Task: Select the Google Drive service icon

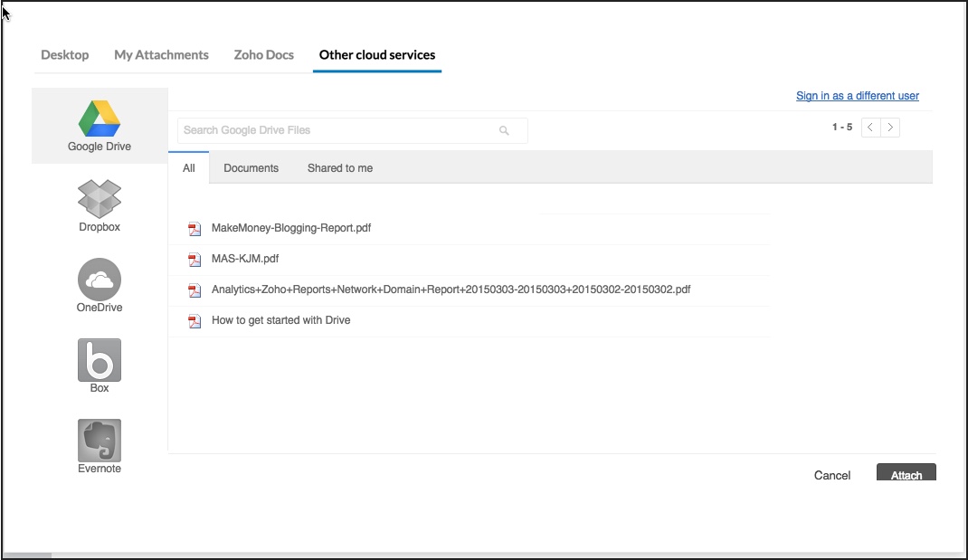Action: pyautogui.click(x=100, y=119)
